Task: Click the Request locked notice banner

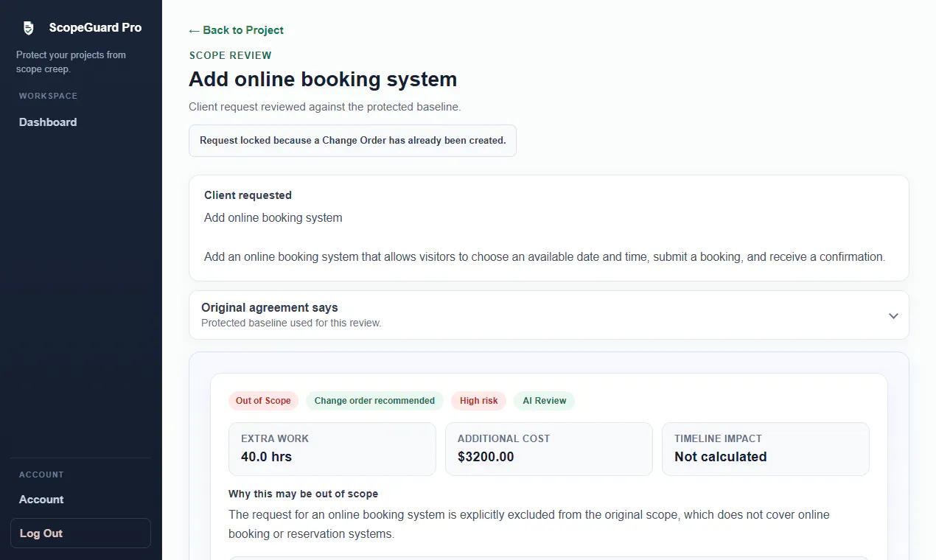Action: (x=352, y=141)
